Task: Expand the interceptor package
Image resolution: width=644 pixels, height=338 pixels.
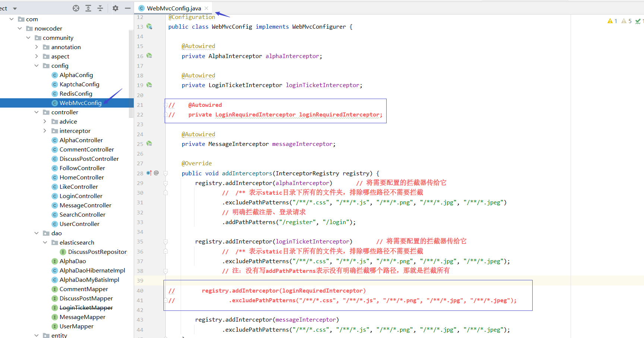Action: coord(45,131)
